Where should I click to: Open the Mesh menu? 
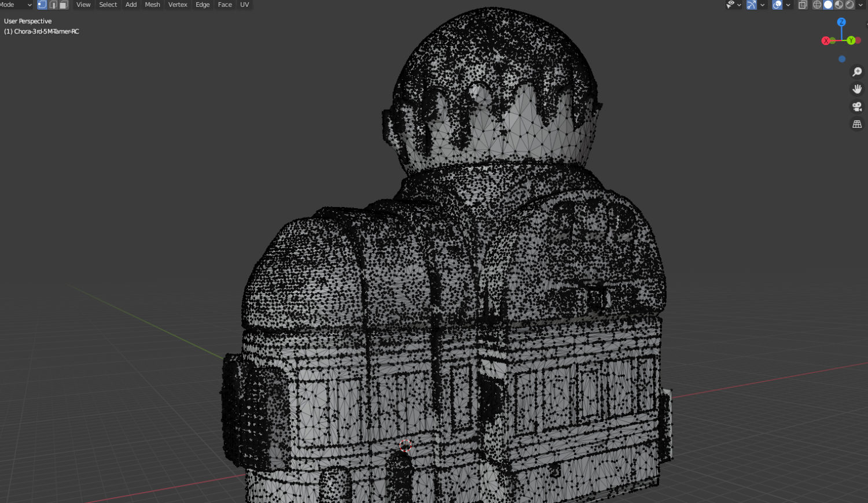(152, 5)
